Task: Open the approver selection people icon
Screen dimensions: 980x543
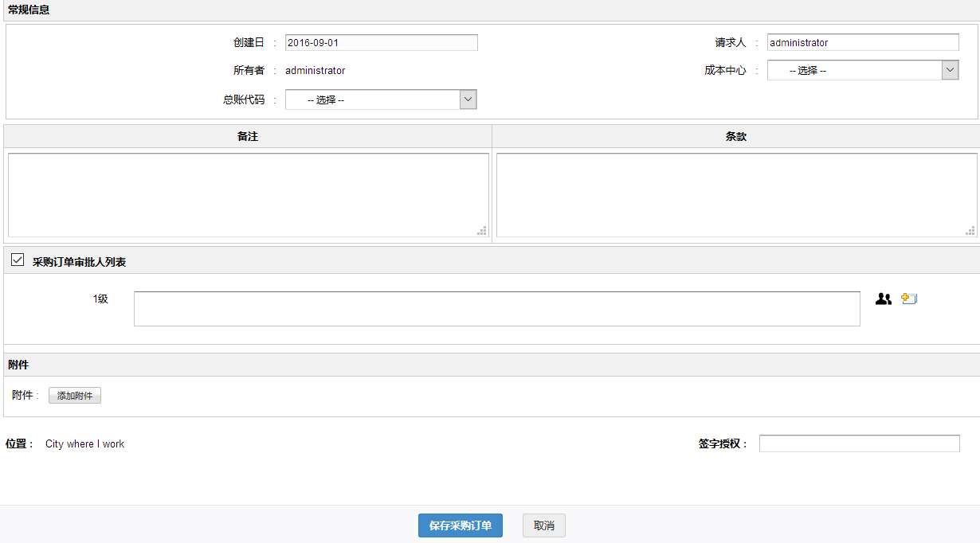Action: click(x=883, y=299)
